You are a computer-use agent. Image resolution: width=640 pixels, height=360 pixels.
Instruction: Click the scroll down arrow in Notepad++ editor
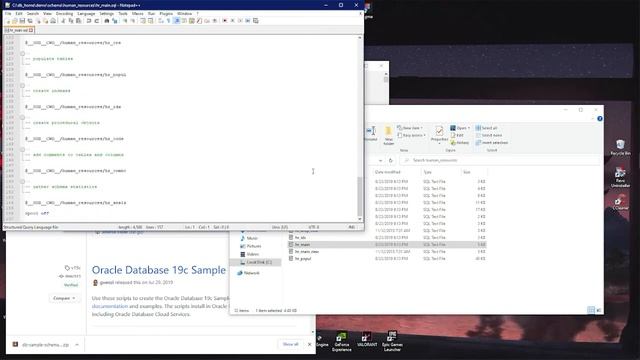tap(360, 219)
